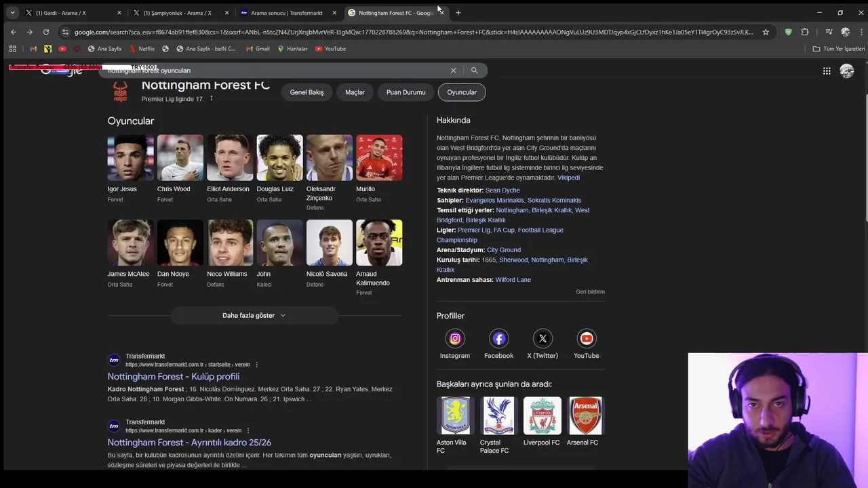Open the Instagram profile icon
Image resolution: width=868 pixels, height=488 pixels.
pos(455,338)
